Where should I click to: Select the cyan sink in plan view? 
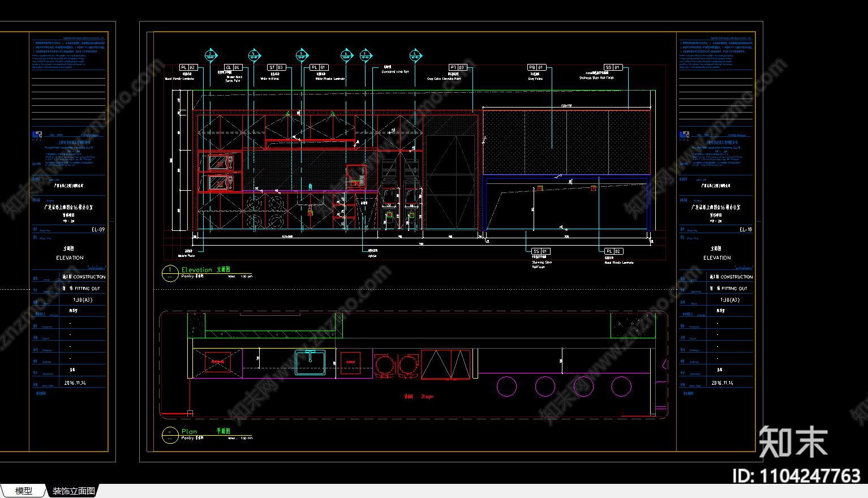[x=310, y=362]
